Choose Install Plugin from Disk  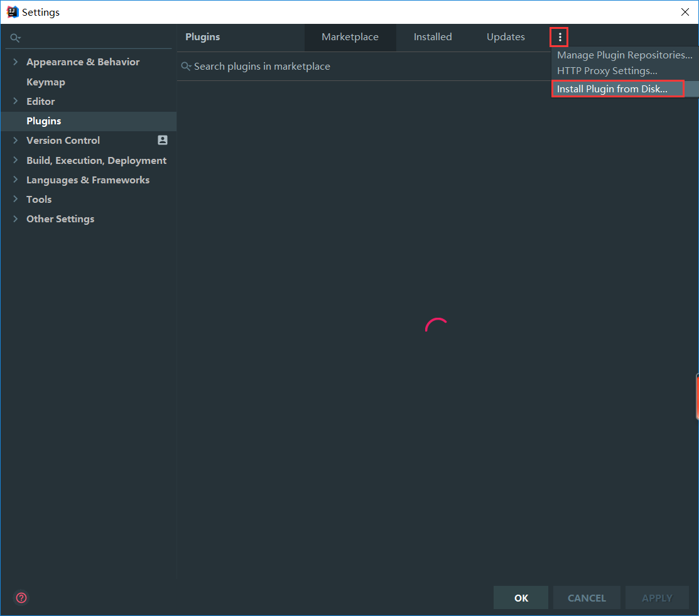[x=612, y=89]
